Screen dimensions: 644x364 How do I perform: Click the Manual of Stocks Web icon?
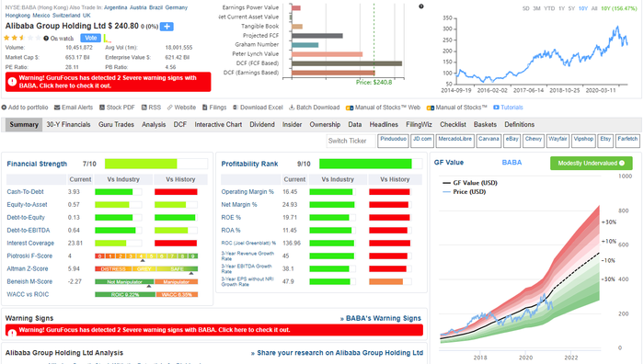click(x=350, y=108)
